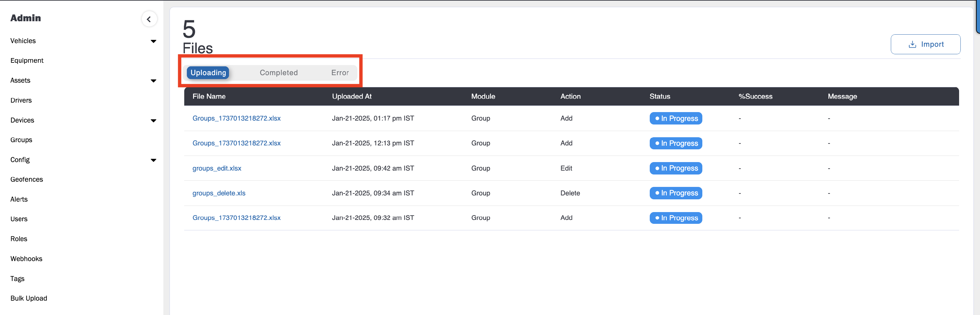The height and width of the screenshot is (315, 980).
Task: Click the Admin heading in the sidebar
Action: [x=25, y=18]
